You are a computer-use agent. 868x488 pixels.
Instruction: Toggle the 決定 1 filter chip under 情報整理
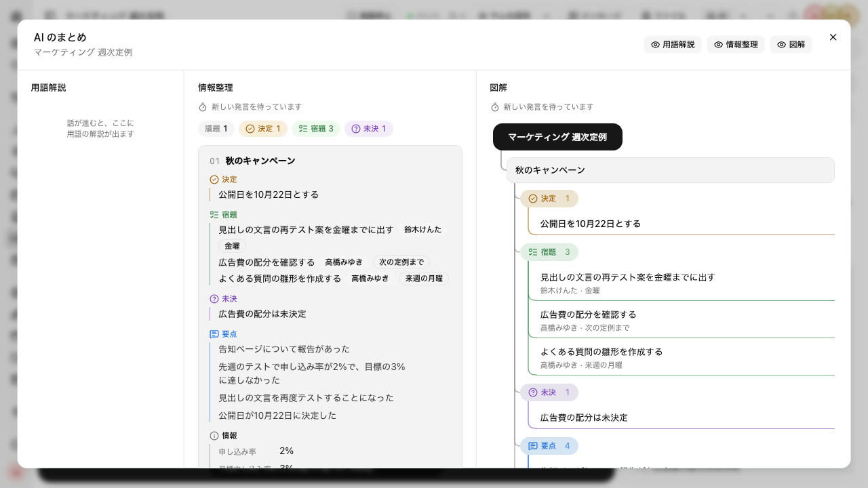263,129
